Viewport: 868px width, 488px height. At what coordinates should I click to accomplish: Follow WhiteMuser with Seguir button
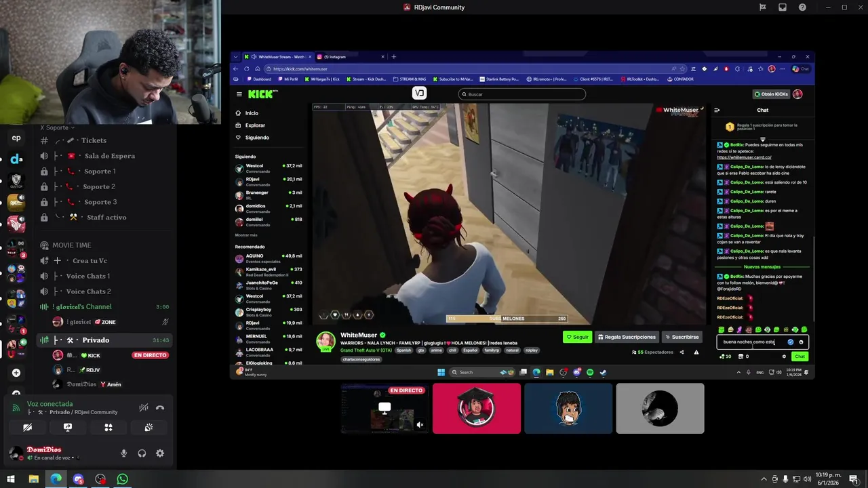coord(577,337)
